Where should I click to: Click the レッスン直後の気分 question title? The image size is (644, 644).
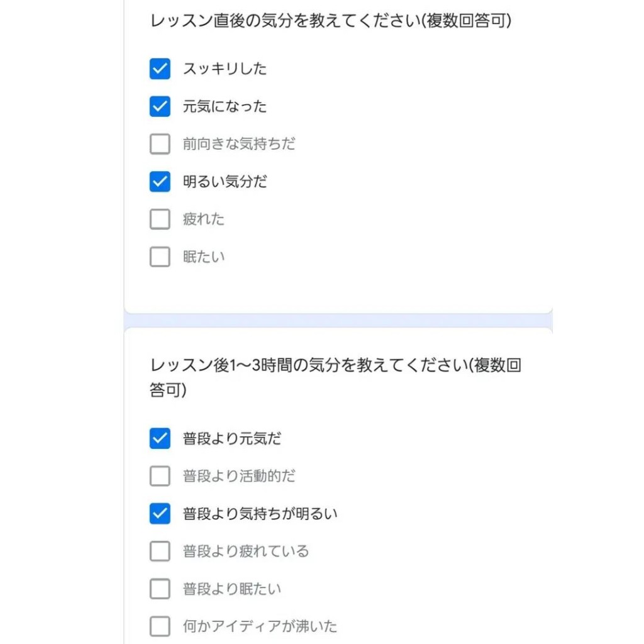coord(331,21)
